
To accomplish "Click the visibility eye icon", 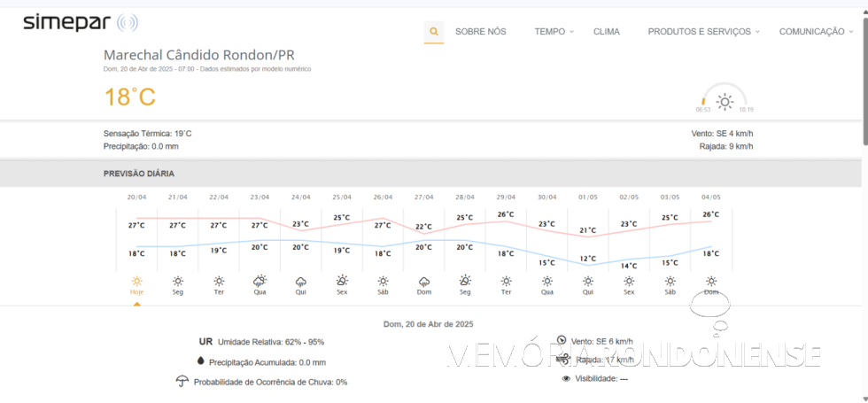I will pyautogui.click(x=566, y=378).
